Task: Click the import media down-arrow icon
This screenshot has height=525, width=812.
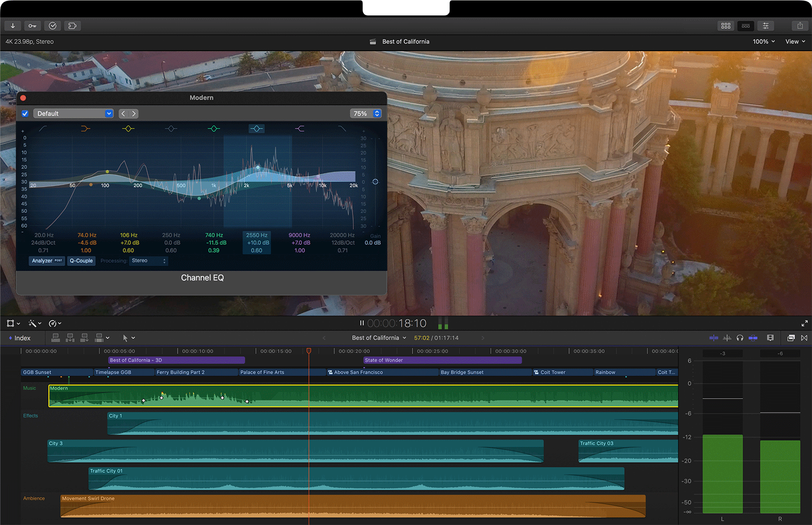Action: pyautogui.click(x=13, y=26)
